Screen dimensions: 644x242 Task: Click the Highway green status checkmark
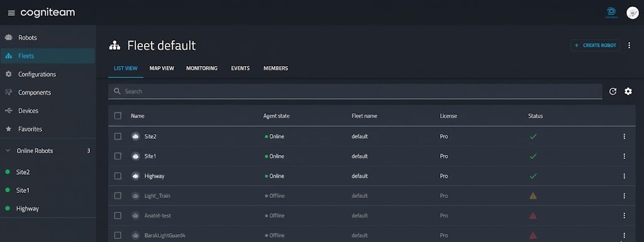[x=533, y=176]
